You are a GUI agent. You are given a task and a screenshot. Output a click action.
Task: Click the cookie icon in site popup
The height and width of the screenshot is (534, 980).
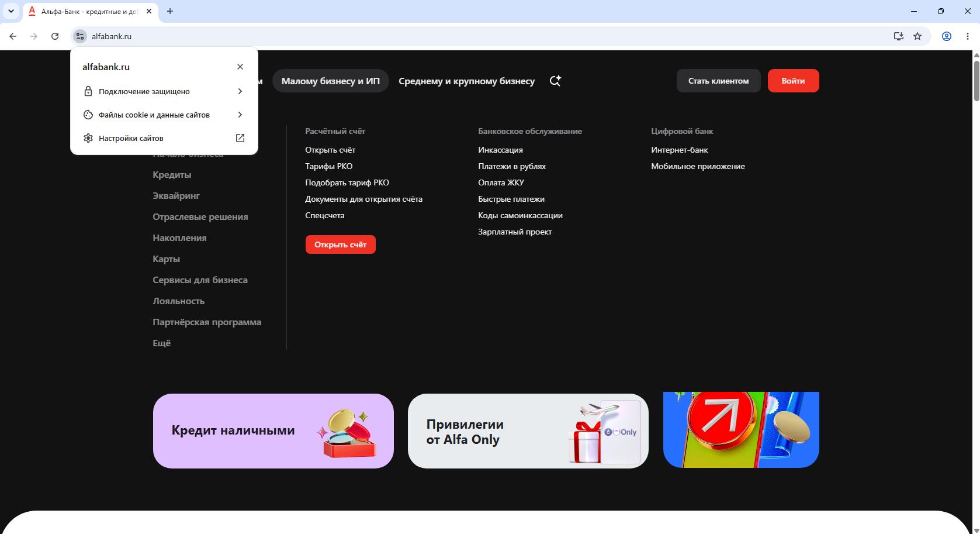point(88,115)
